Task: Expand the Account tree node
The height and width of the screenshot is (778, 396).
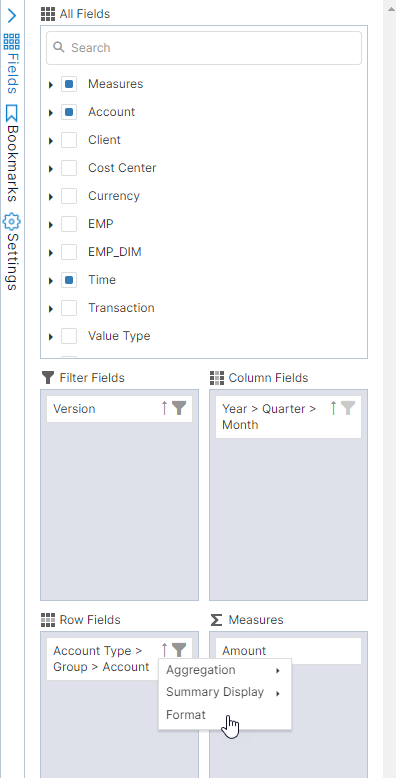Action: pos(51,113)
